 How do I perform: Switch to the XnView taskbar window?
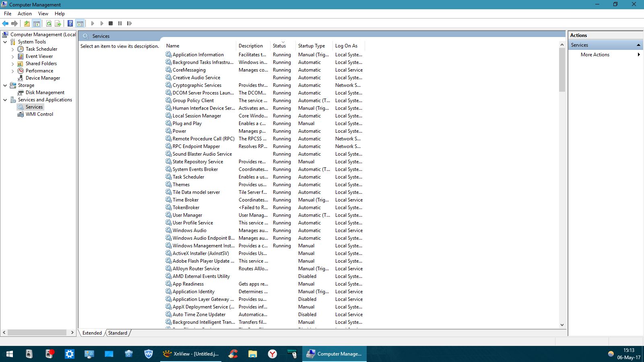pos(191,354)
